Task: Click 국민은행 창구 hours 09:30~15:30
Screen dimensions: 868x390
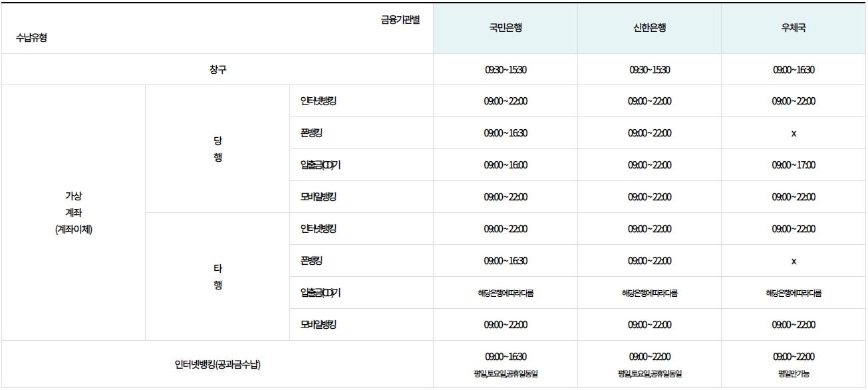Action: pos(506,70)
